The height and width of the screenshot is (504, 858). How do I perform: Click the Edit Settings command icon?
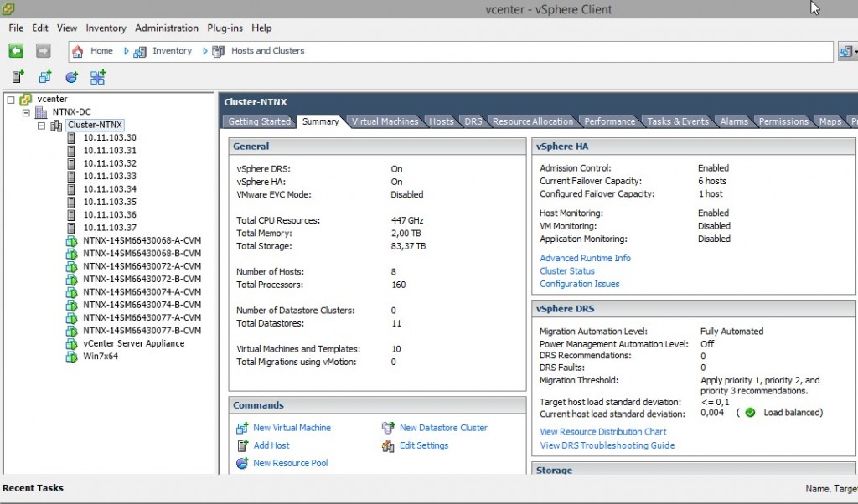coord(388,445)
